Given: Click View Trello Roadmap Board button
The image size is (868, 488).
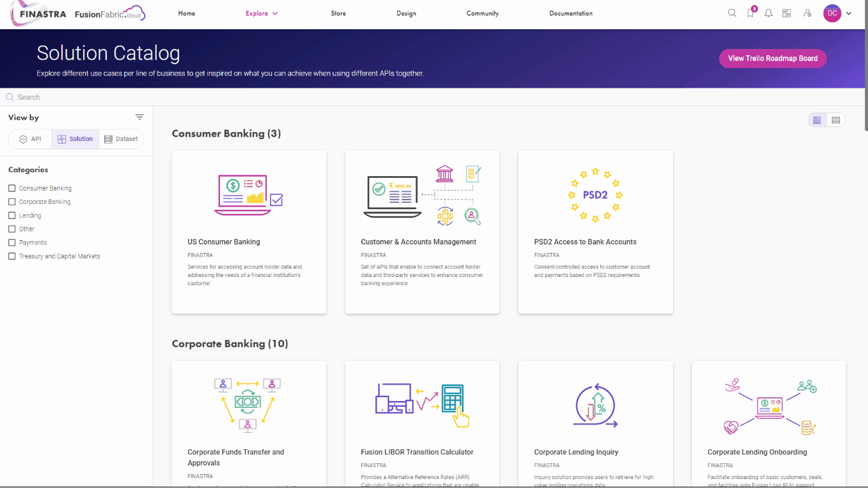Looking at the screenshot, I should click(773, 58).
